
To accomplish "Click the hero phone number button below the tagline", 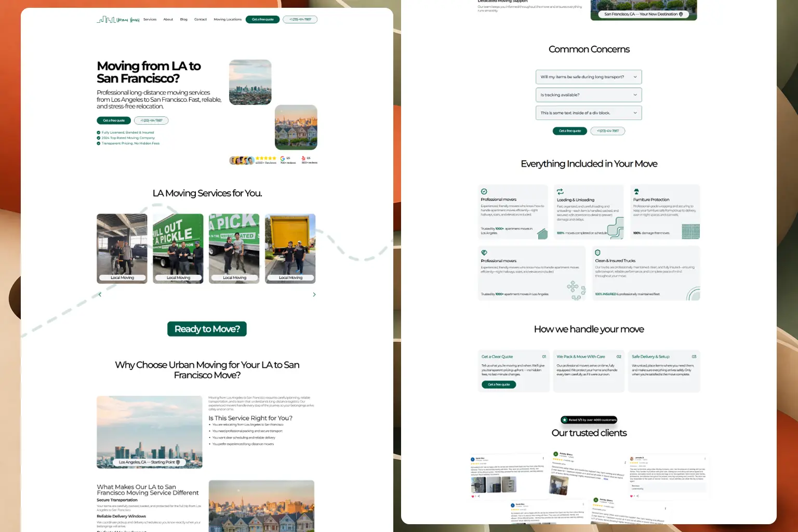I will pos(151,121).
